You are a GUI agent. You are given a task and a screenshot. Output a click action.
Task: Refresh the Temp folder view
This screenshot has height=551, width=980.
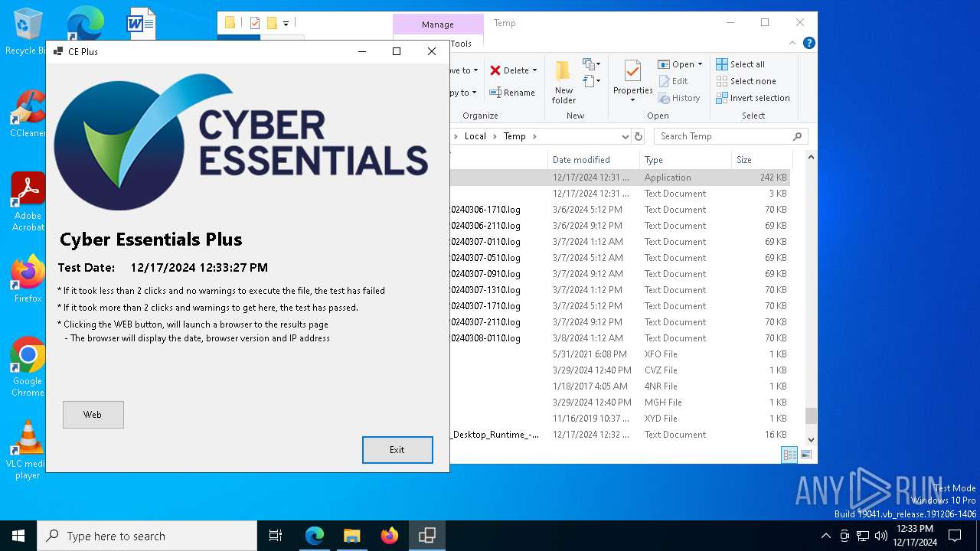(639, 136)
